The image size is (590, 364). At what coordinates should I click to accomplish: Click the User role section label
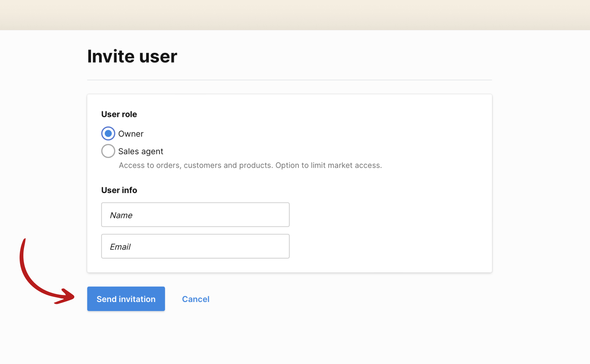coord(119,114)
